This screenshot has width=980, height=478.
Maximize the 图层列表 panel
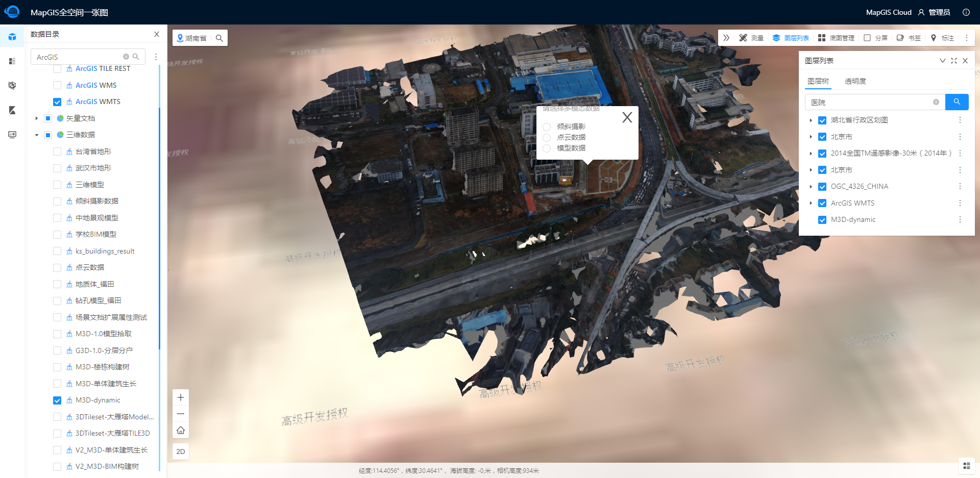[954, 61]
